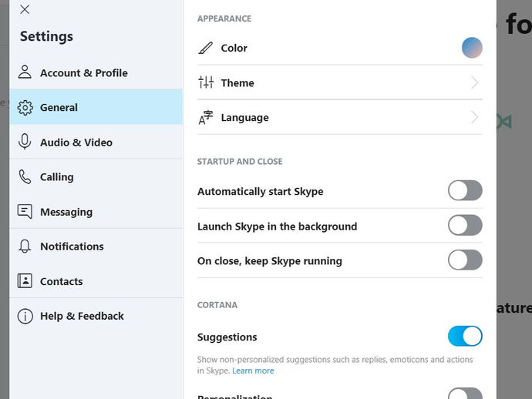This screenshot has height=399, width=532.
Task: Enable Automatically start Skype toggle
Action: coord(465,190)
